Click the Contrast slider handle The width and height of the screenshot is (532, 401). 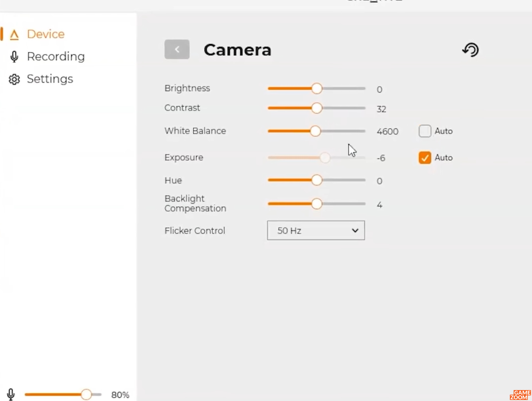pos(317,108)
